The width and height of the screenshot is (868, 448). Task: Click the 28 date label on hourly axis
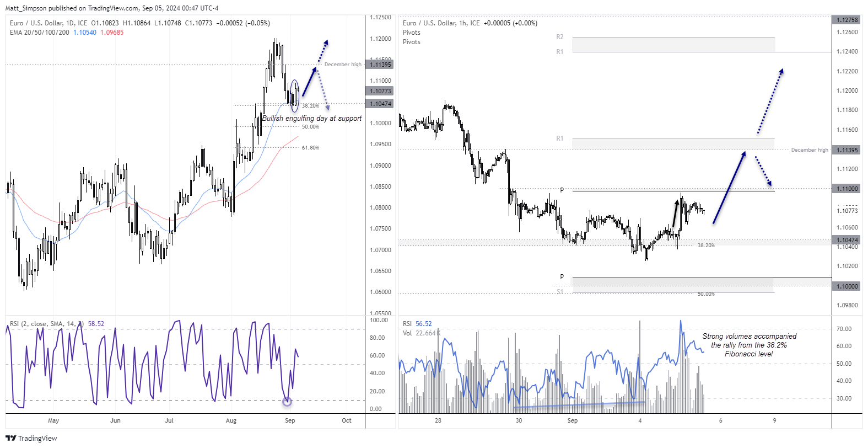(x=438, y=420)
